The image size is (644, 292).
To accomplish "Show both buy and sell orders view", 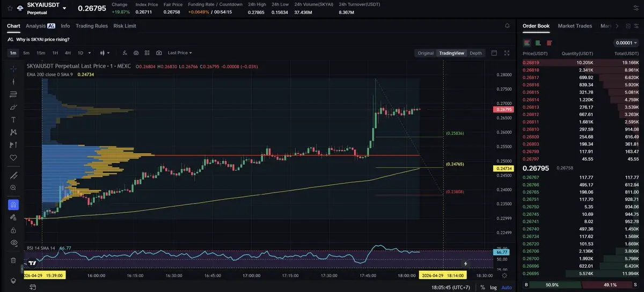I will pos(527,43).
